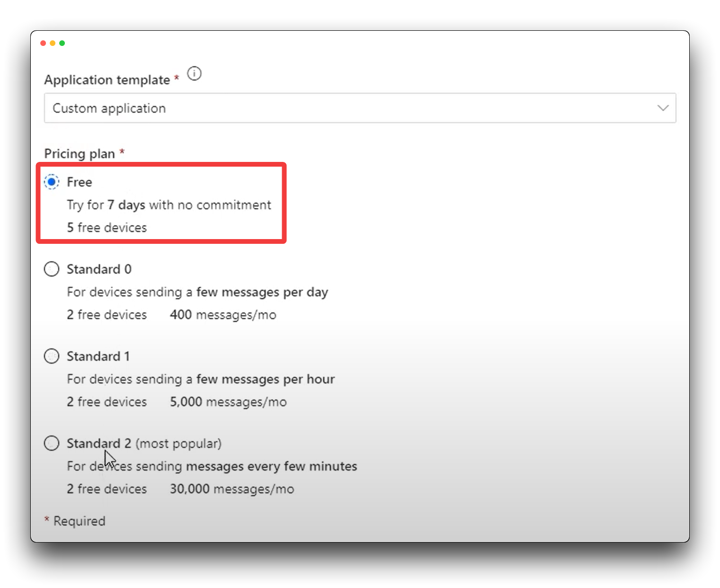
Task: Choose the Standard 0 radio button
Action: tap(52, 269)
